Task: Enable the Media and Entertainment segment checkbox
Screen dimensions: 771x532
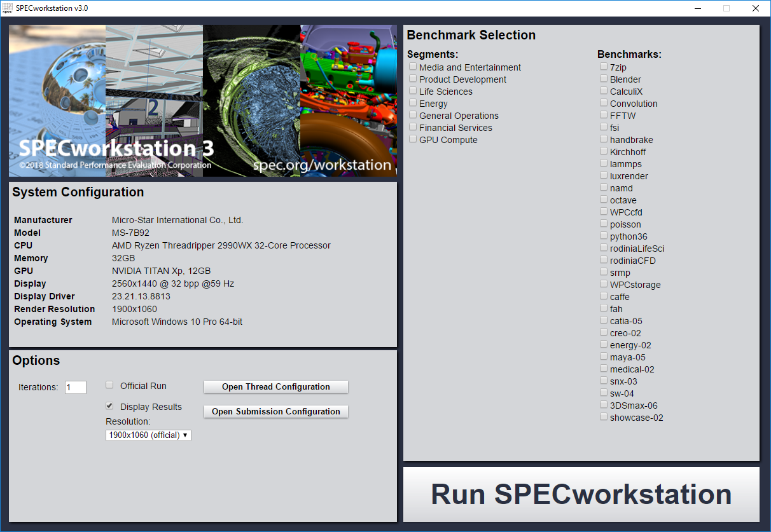Action: click(413, 66)
